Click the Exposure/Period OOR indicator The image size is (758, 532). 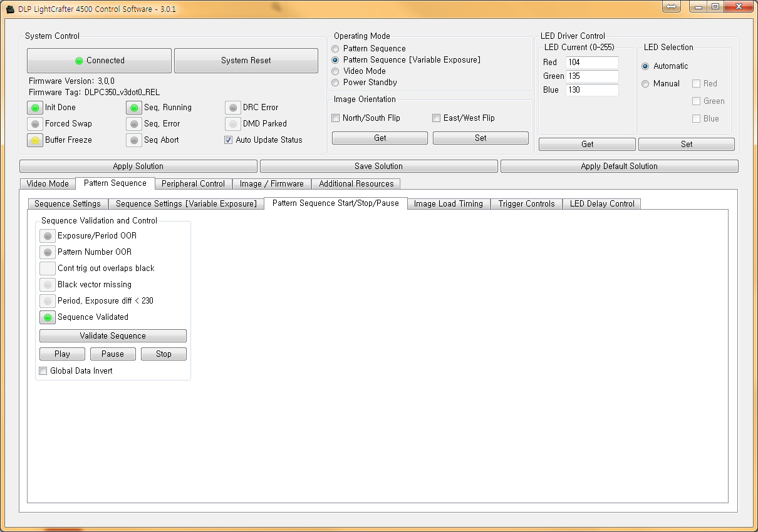(x=48, y=236)
